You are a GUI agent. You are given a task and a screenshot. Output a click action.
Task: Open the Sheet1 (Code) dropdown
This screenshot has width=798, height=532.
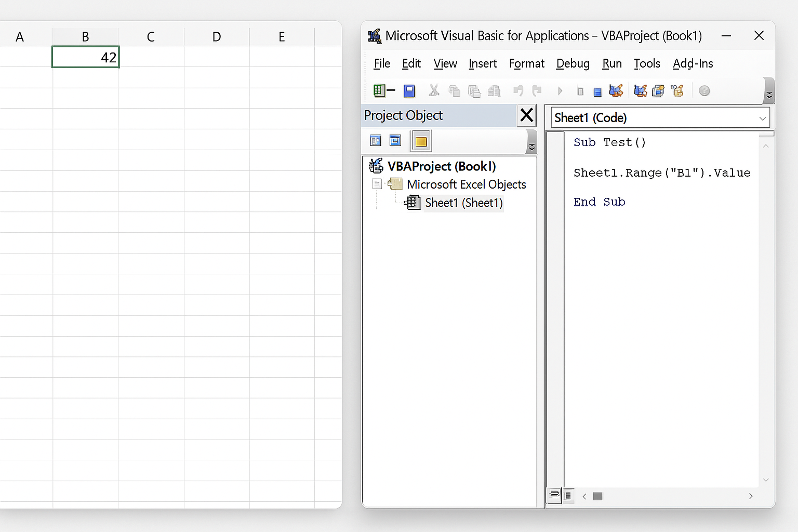click(762, 118)
